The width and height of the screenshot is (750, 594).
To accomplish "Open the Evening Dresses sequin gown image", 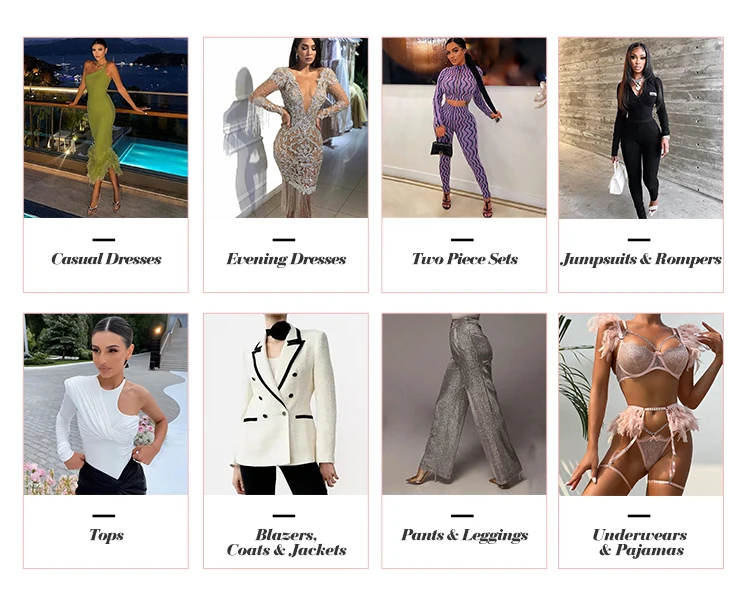I will (286, 128).
